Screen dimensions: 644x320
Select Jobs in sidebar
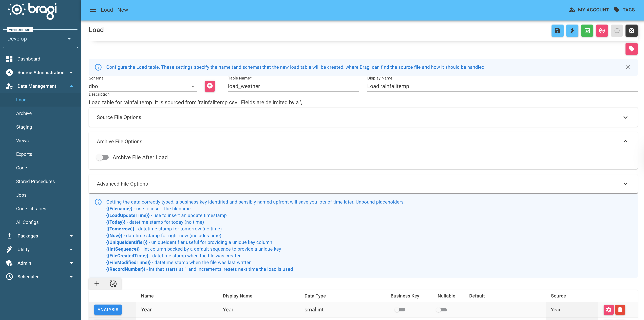click(x=40, y=195)
